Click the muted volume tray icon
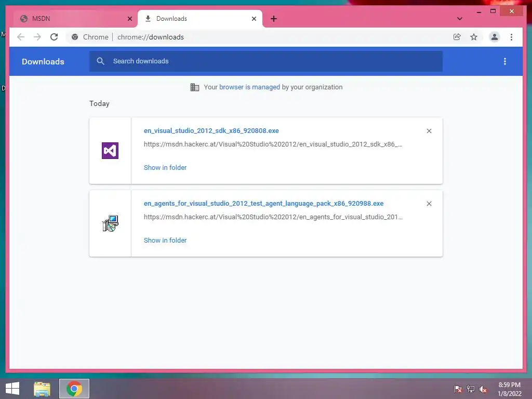 (483, 389)
